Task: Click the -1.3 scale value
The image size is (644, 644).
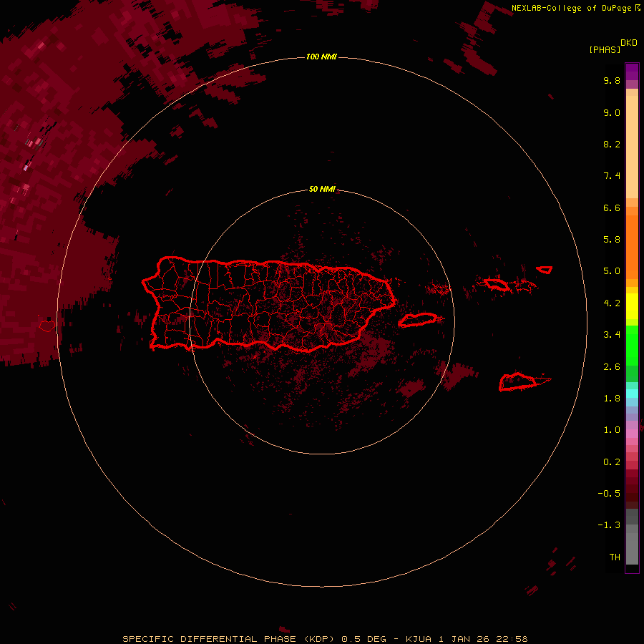Action: click(609, 525)
